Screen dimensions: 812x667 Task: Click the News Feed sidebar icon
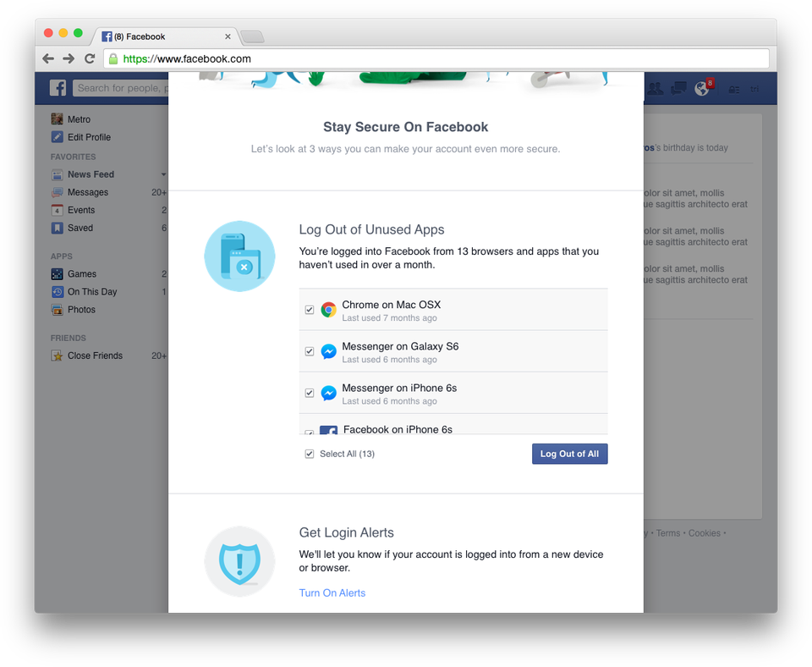click(x=57, y=174)
